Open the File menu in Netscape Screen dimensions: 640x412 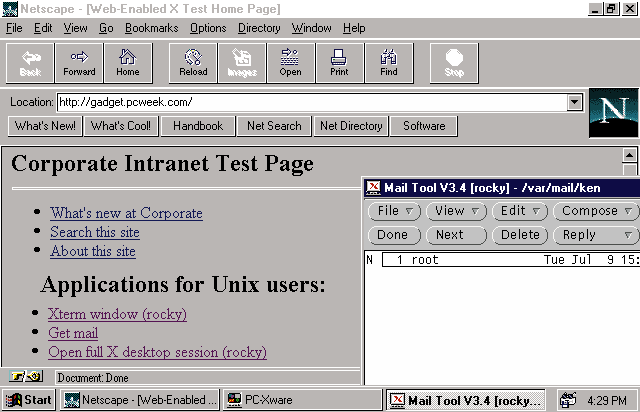(x=14, y=28)
